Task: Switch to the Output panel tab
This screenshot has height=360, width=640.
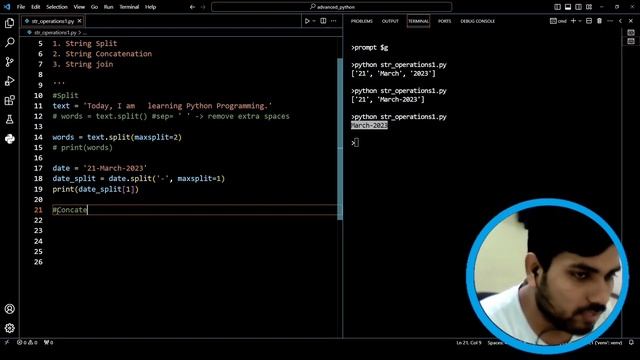Action: pos(390,21)
